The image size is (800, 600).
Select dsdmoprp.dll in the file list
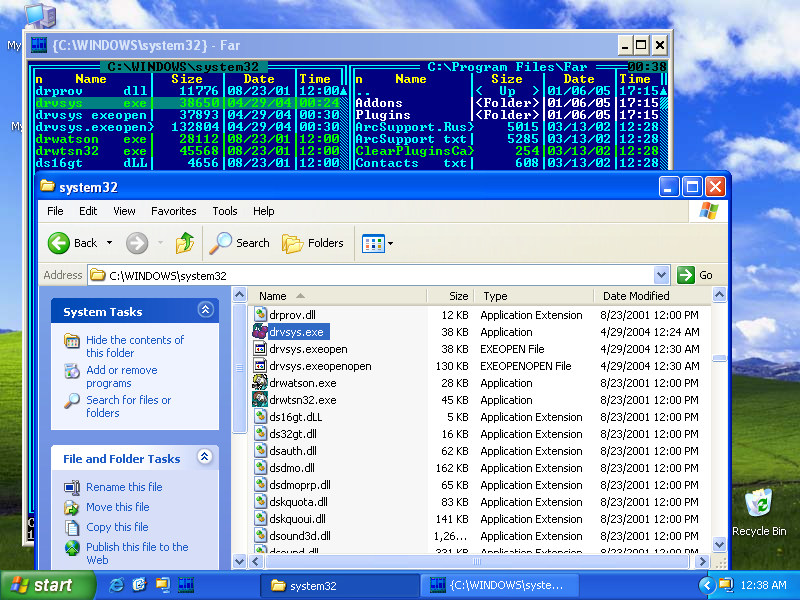pyautogui.click(x=300, y=485)
